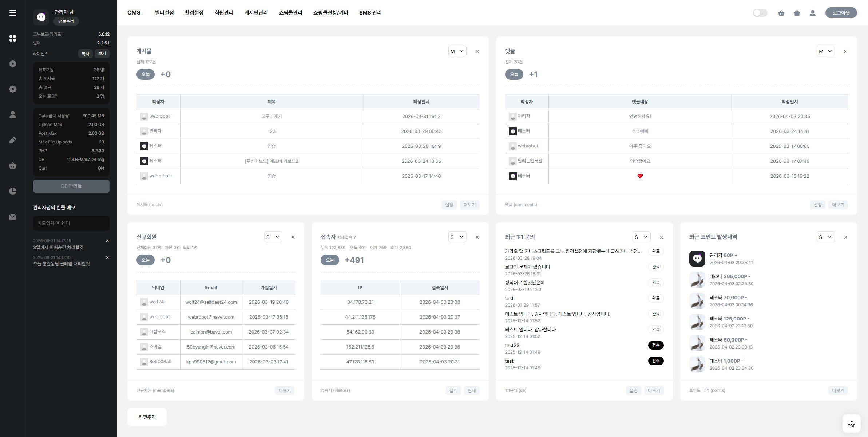This screenshot has width=868, height=437.
Task: Click the shopping basket icon in sidebar
Action: (13, 166)
